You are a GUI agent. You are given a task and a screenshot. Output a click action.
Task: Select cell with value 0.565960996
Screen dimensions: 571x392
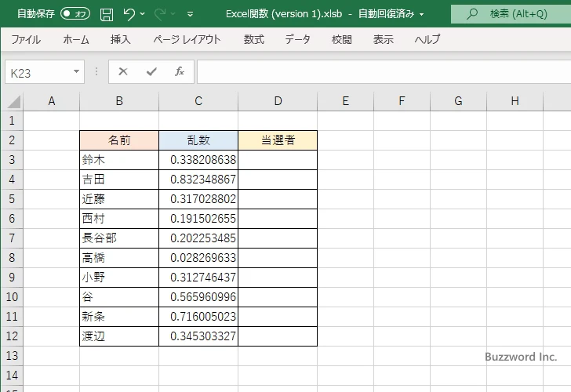pos(198,297)
